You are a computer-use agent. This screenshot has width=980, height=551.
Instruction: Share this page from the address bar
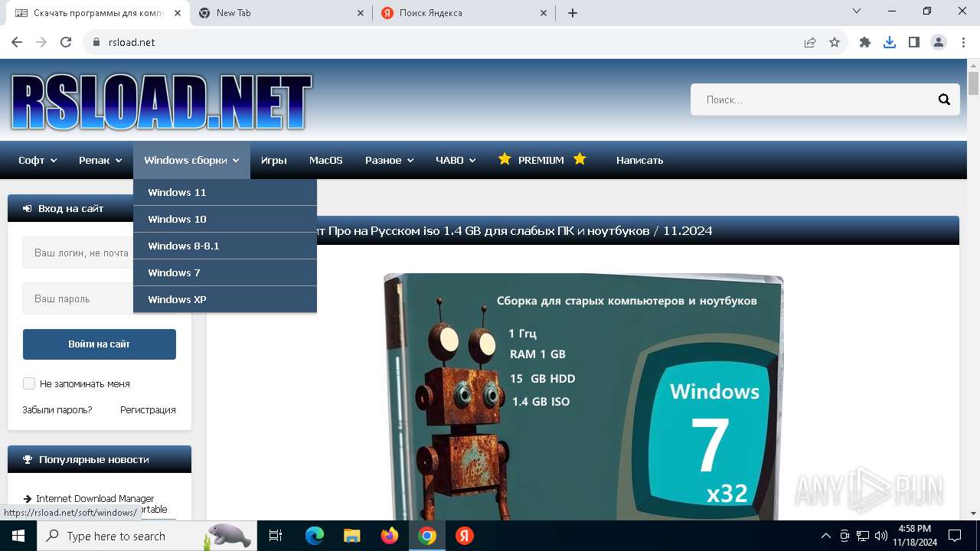coord(810,42)
